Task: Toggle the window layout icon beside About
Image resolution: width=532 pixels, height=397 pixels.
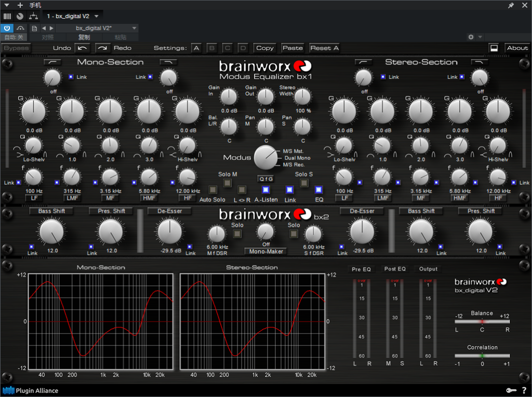Action: click(494, 48)
